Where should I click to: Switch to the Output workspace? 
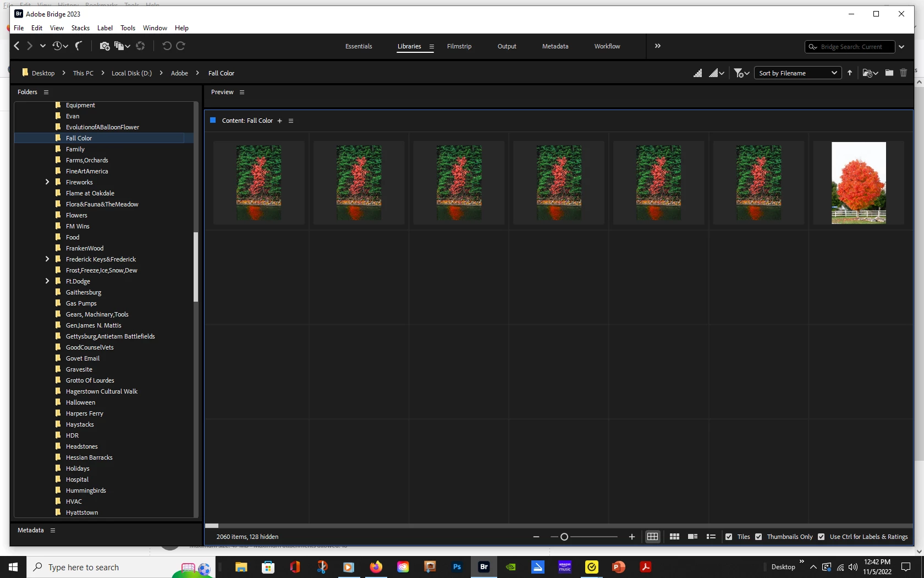coord(507,47)
